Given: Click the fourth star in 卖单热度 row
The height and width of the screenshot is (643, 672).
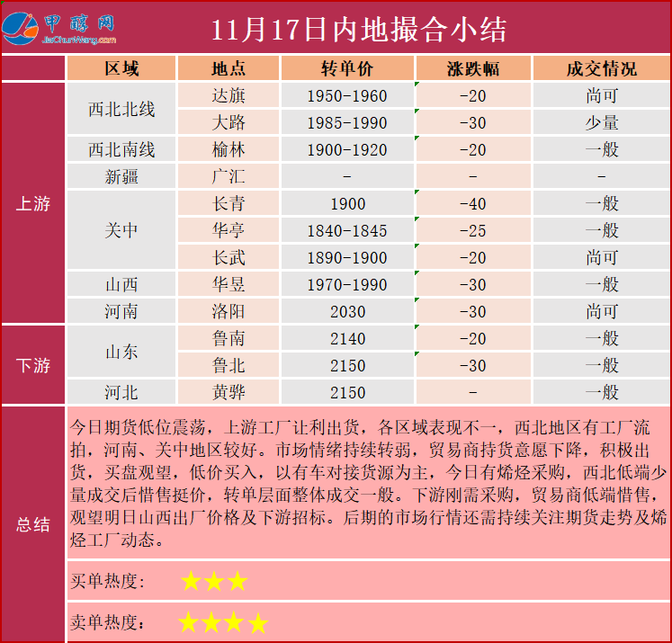Looking at the screenshot, I should click(258, 622).
